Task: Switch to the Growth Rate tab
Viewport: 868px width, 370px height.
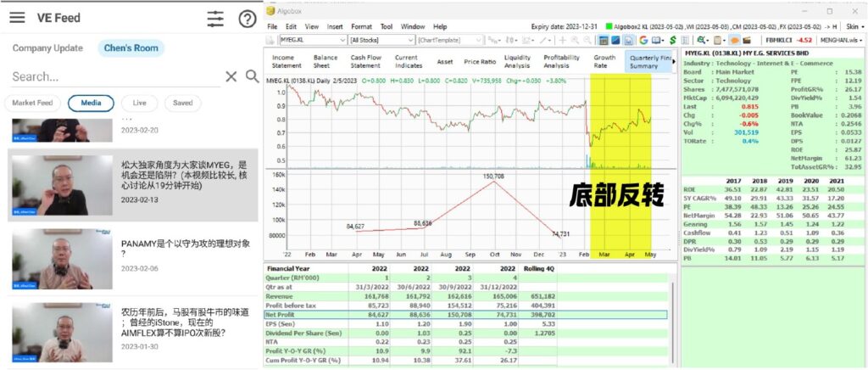Action: pos(604,61)
